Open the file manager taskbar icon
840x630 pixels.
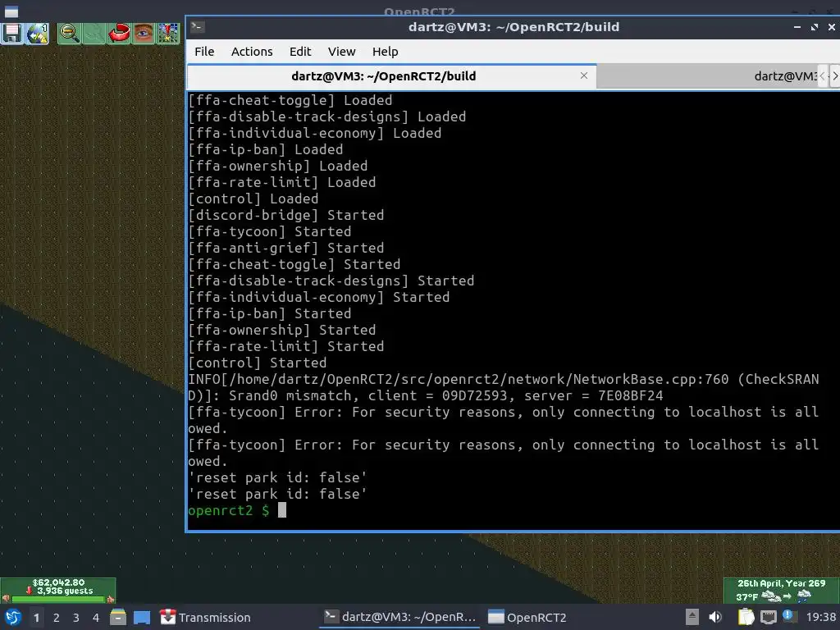(x=118, y=617)
